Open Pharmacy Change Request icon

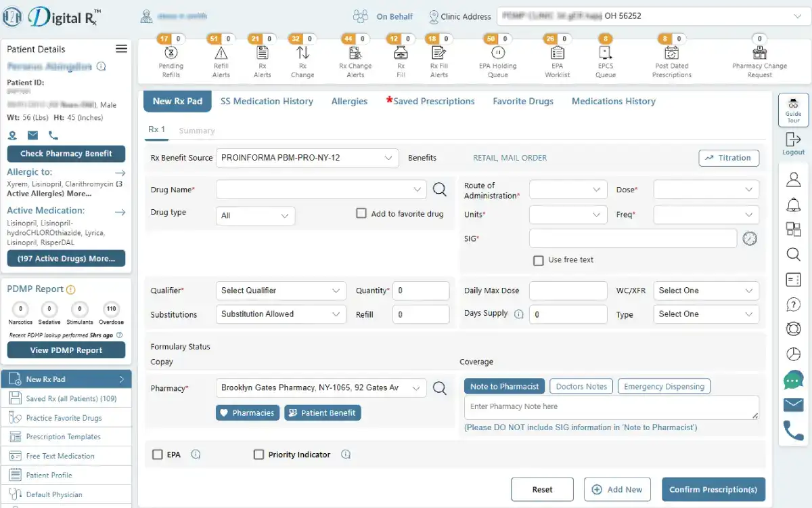[760, 53]
